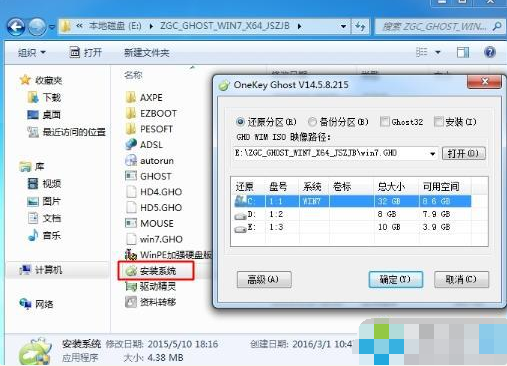Click the 打开 button in OneKey Ghost
The height and width of the screenshot is (366, 507).
tap(463, 154)
